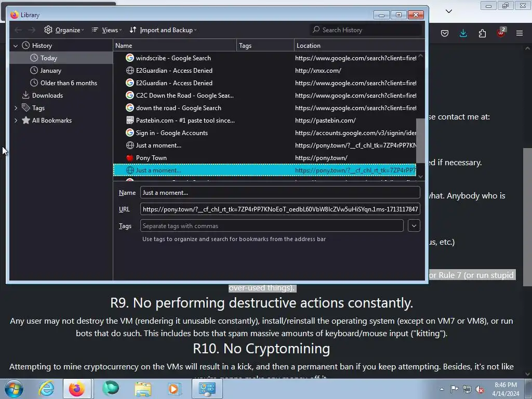Viewport: 532px width, 399px height.
Task: Click the Downloads arrow sidebar icon
Action: pos(26,95)
